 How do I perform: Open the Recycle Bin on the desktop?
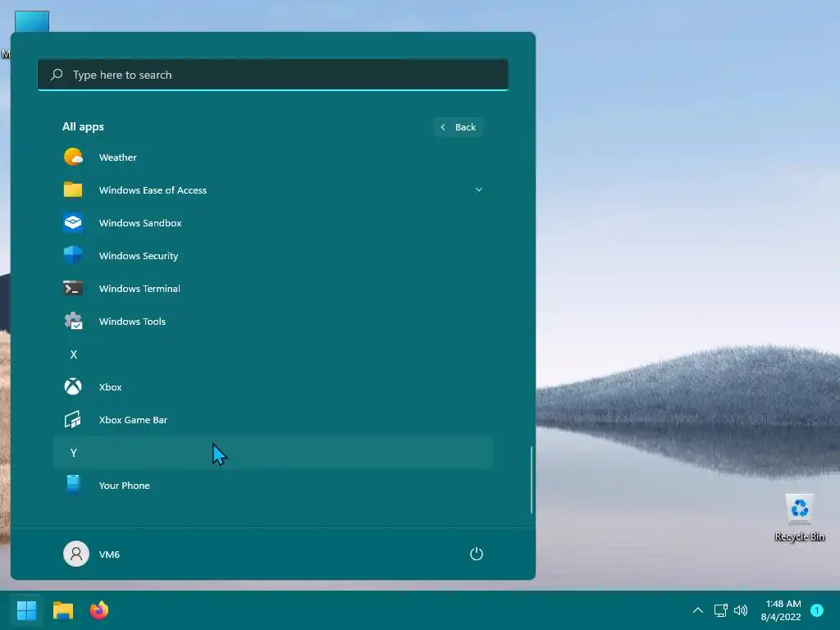799,518
